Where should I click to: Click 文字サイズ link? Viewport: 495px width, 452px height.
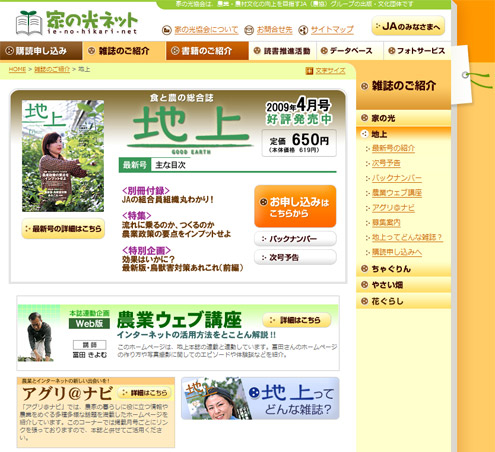click(x=330, y=71)
